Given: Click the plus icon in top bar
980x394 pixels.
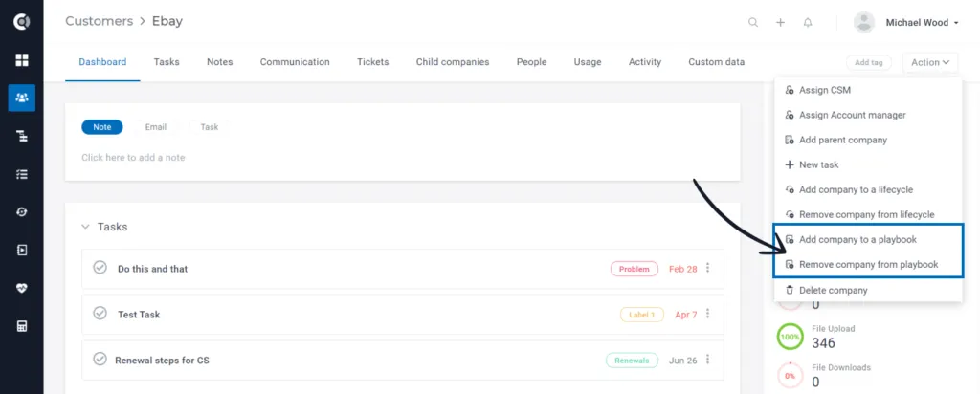Looking at the screenshot, I should (x=780, y=23).
